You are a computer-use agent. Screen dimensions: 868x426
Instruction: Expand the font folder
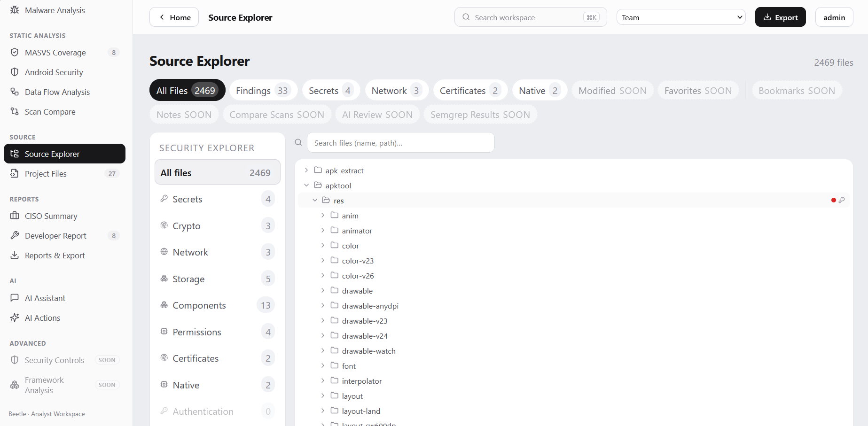[323, 365]
